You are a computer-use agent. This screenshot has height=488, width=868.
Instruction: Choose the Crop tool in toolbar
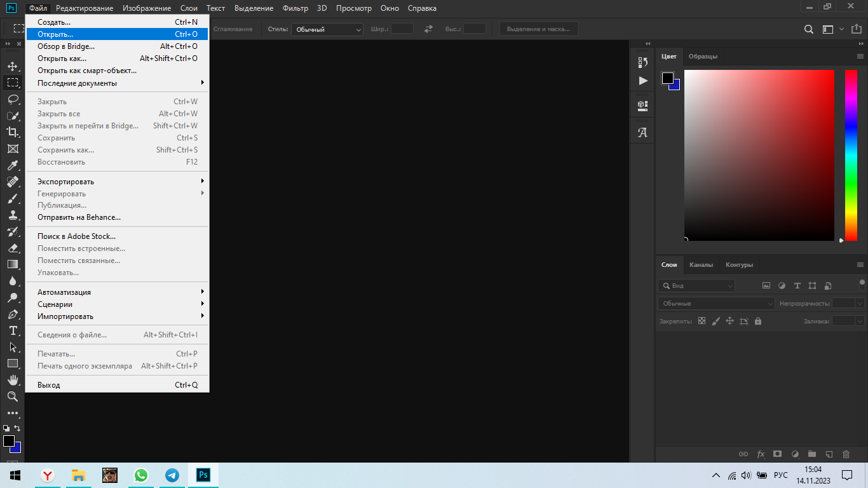click(x=13, y=132)
